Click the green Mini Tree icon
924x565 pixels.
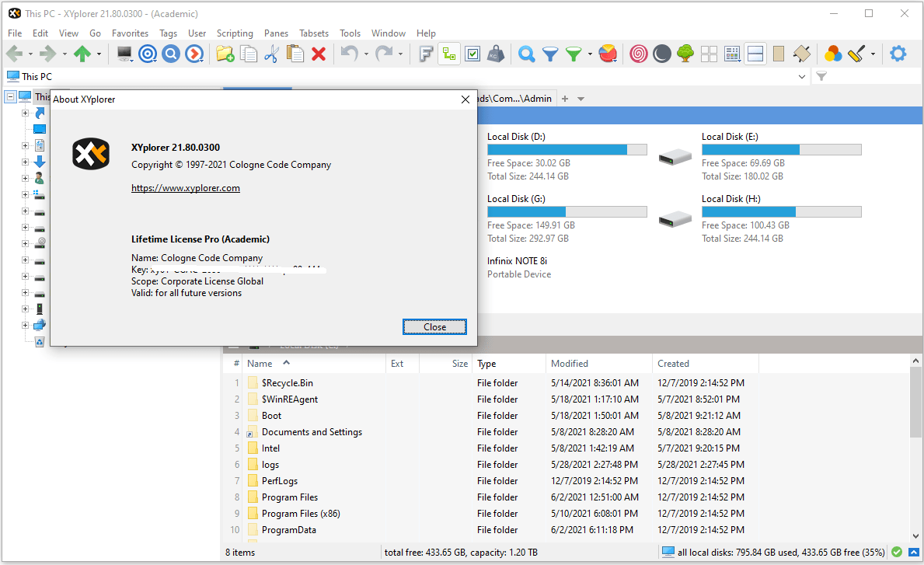685,54
